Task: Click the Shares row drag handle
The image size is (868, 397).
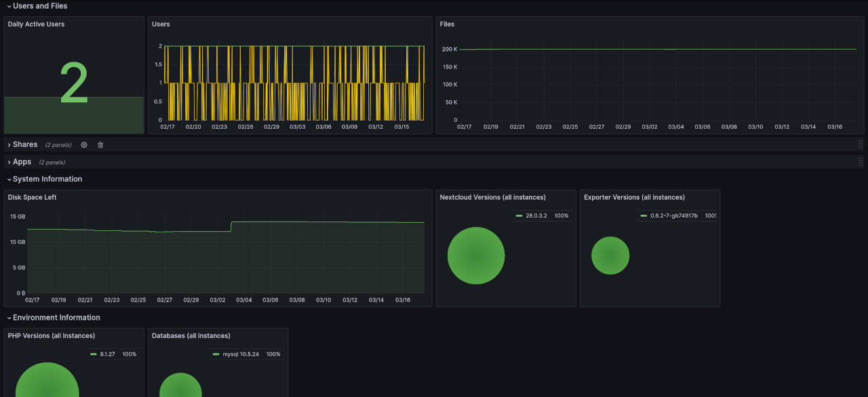Action: (x=861, y=144)
